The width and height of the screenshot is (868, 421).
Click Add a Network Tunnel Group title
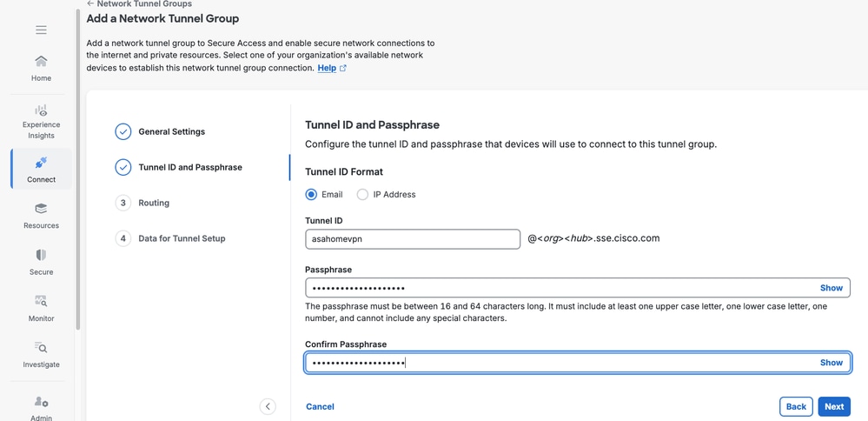click(162, 19)
